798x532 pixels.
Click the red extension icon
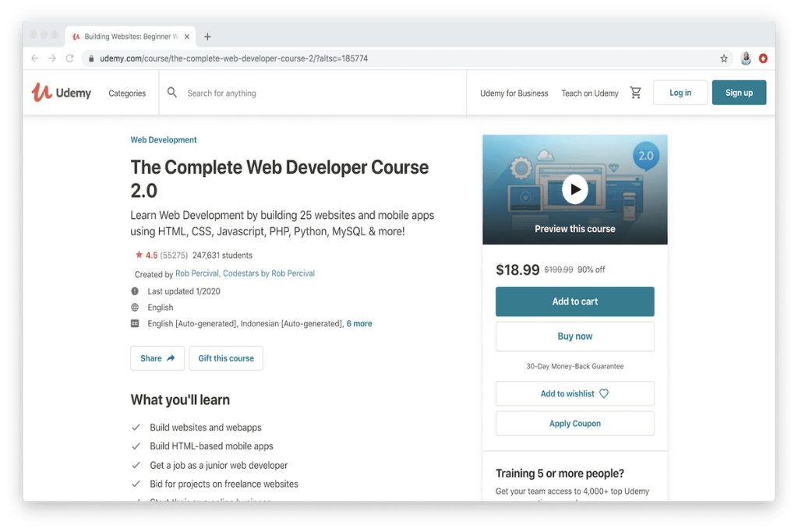[763, 58]
